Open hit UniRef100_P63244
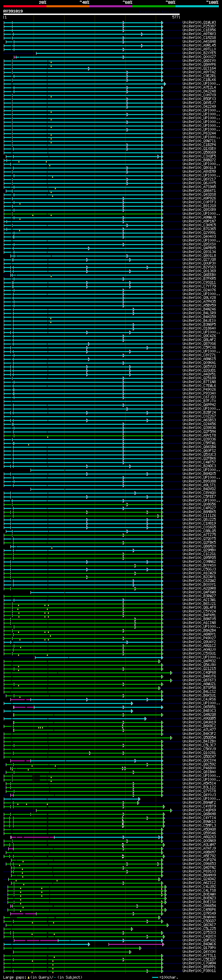222x980 pixels. 199,133
